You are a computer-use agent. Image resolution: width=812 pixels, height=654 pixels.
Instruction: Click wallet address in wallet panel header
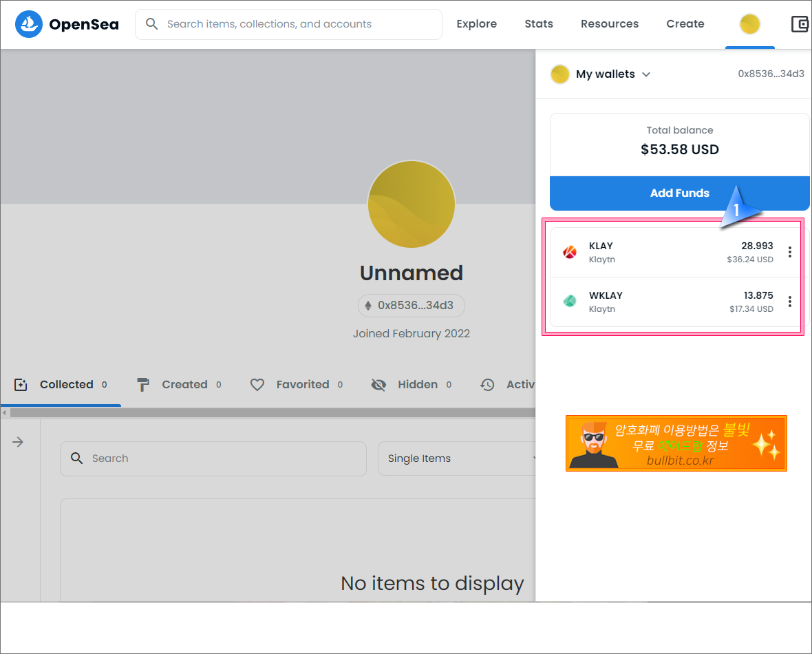pyautogui.click(x=771, y=74)
